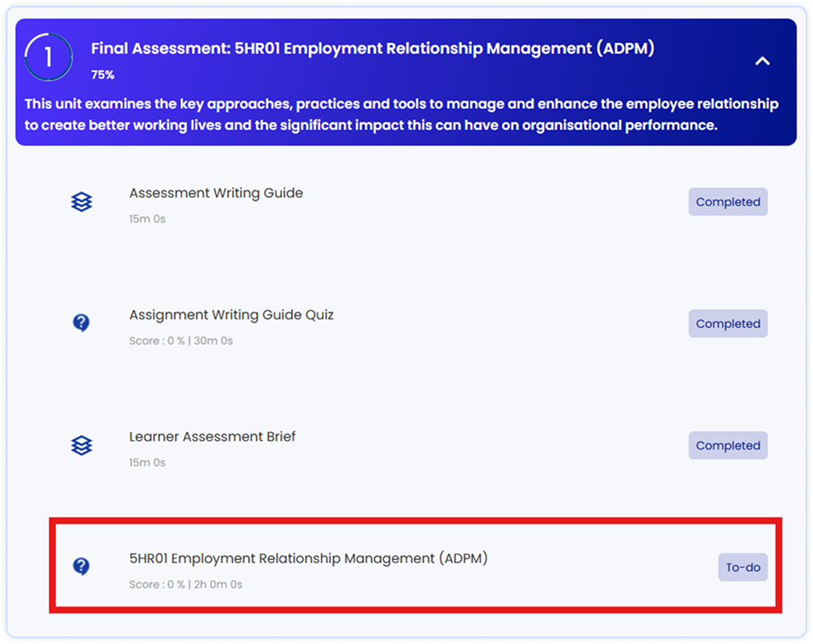Click the question-mark icon for 5HR01 assessment
The height and width of the screenshot is (644, 813).
(x=82, y=566)
